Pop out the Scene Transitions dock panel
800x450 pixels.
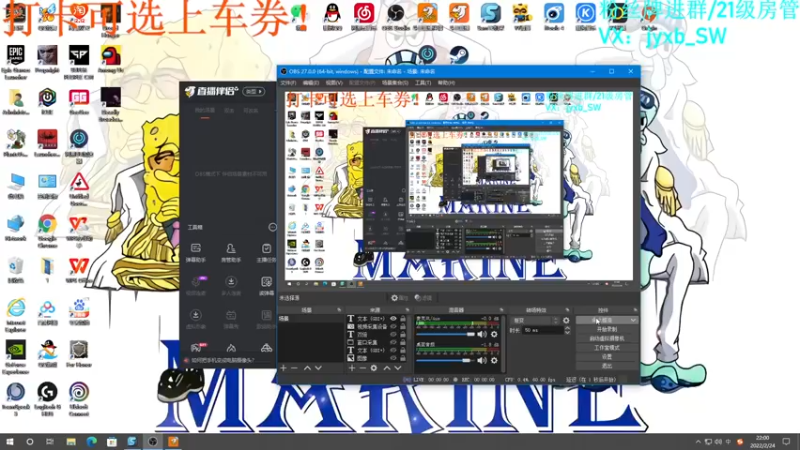[567, 310]
